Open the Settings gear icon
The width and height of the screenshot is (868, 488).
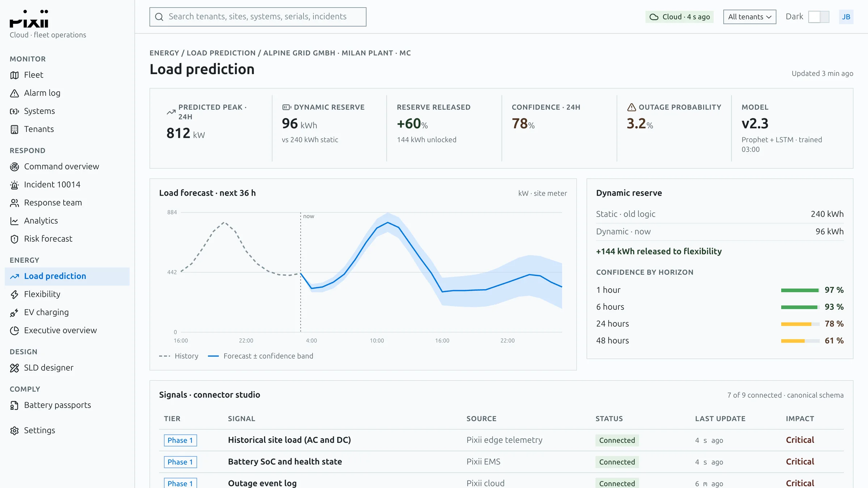(14, 431)
